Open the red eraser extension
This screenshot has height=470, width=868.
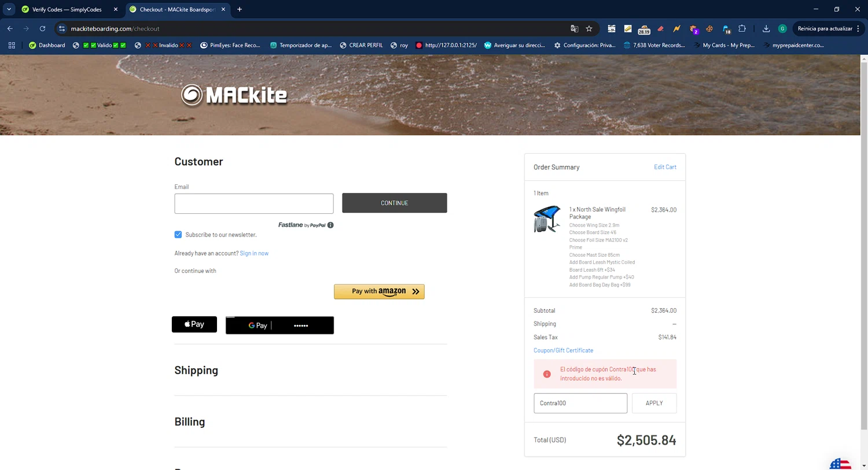coord(660,28)
